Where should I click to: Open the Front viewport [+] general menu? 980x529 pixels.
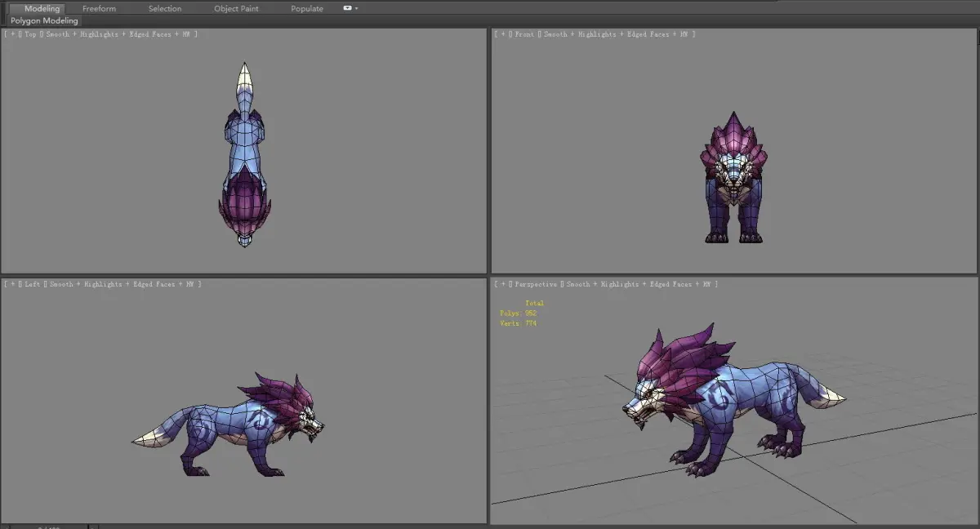(501, 34)
